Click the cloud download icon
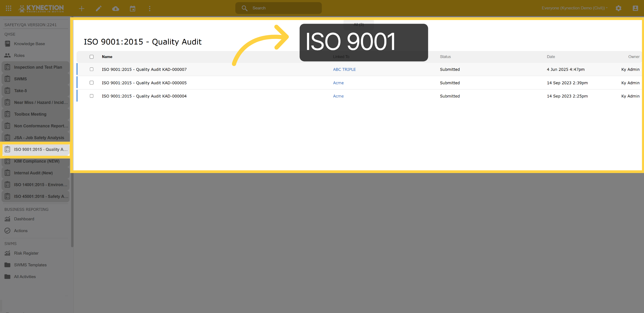Screen dimensions: 644x313 116,9
